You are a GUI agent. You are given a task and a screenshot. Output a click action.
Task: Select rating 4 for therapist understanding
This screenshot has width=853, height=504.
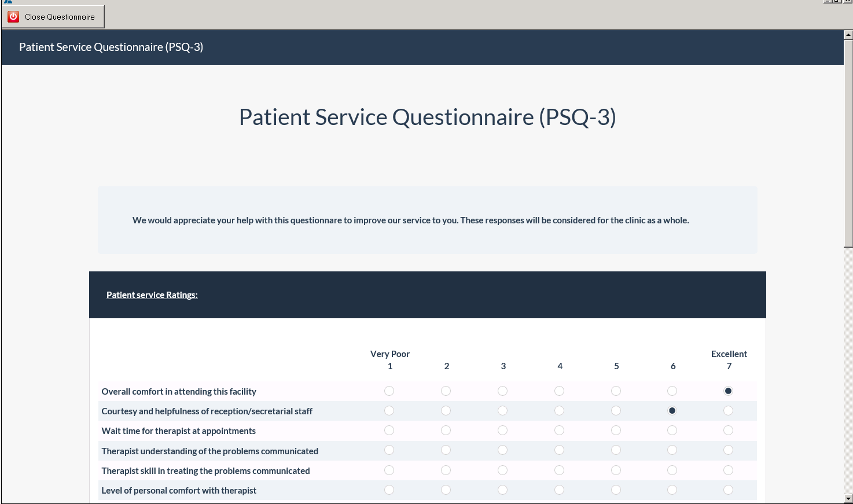click(559, 450)
